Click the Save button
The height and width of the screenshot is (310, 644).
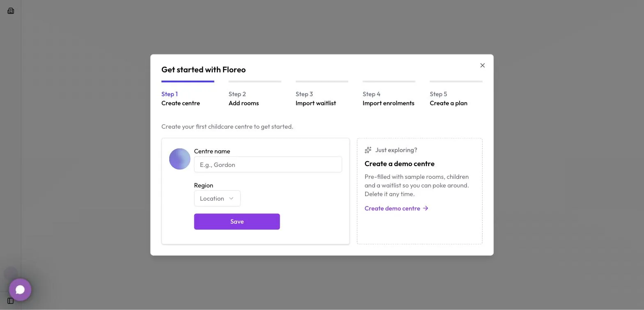pyautogui.click(x=237, y=222)
